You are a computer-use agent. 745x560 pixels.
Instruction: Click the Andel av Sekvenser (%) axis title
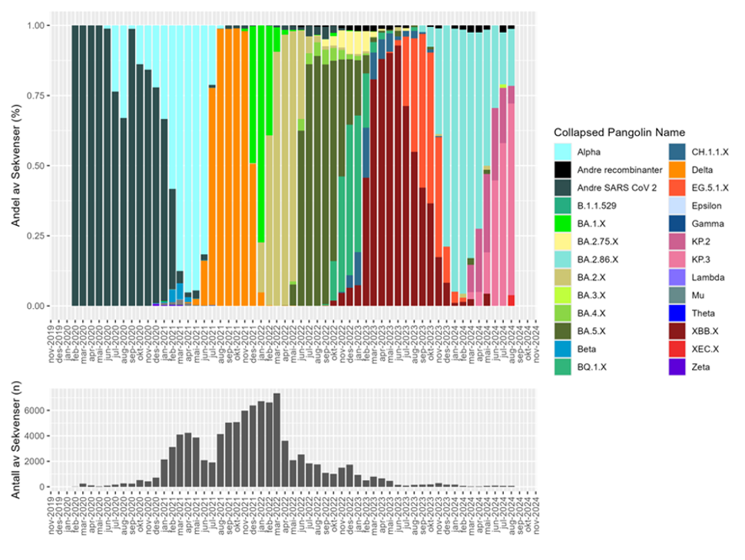click(x=15, y=166)
